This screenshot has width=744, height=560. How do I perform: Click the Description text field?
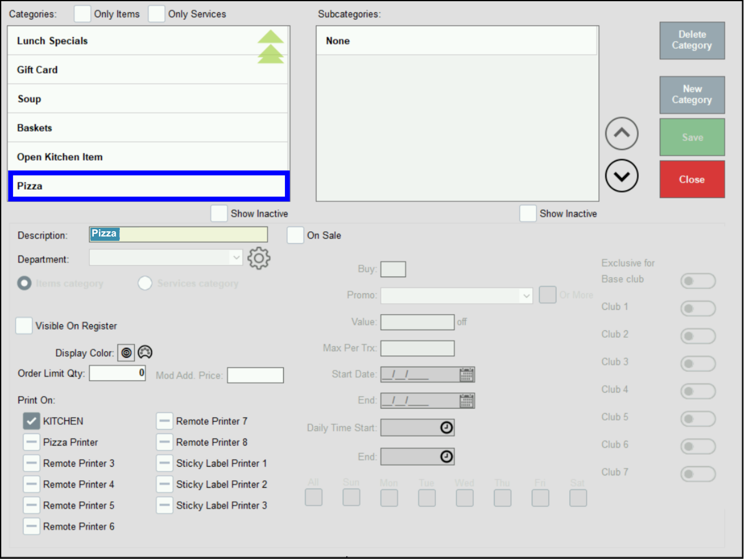178,234
